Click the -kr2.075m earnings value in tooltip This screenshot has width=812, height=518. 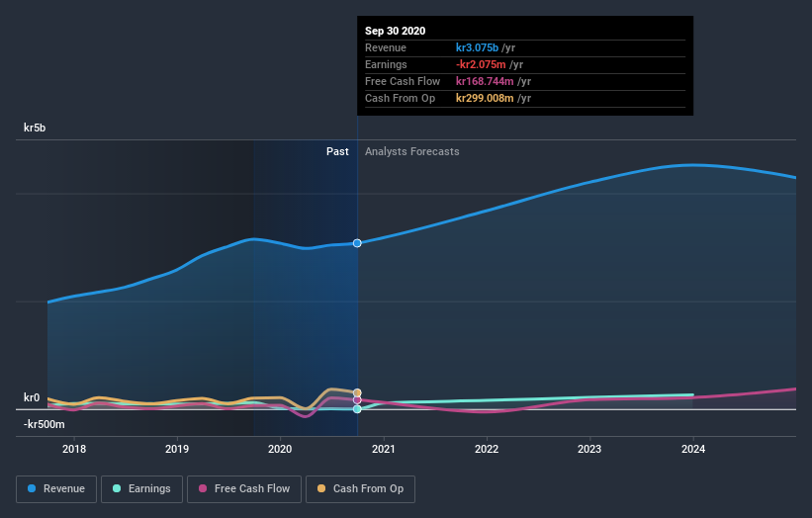[x=481, y=64]
